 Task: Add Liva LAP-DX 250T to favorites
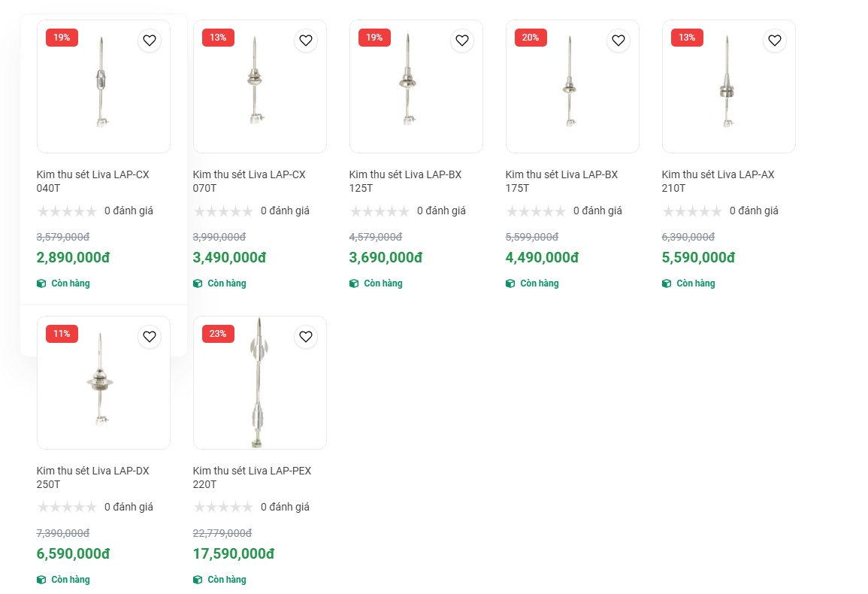click(x=150, y=337)
